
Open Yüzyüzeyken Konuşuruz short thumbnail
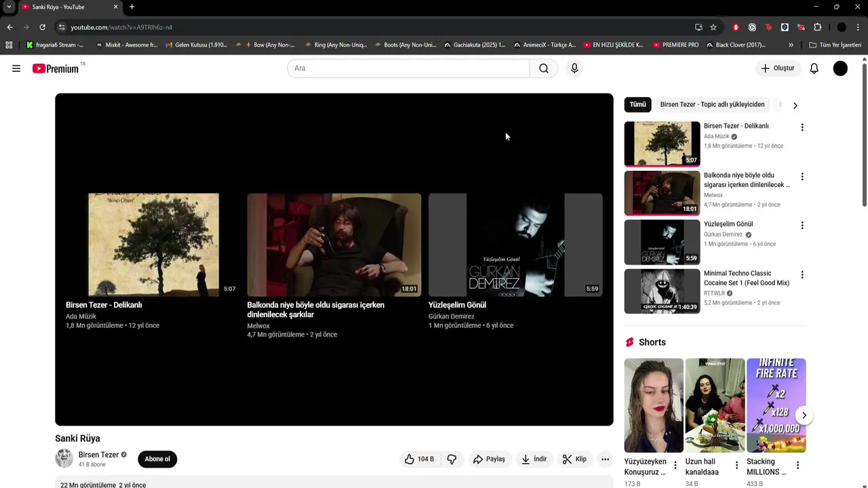[x=654, y=405]
